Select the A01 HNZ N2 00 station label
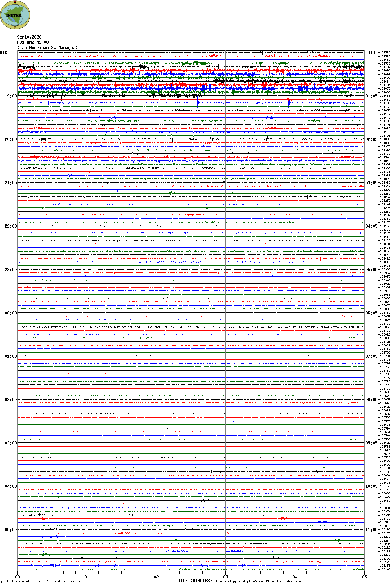 [33, 42]
